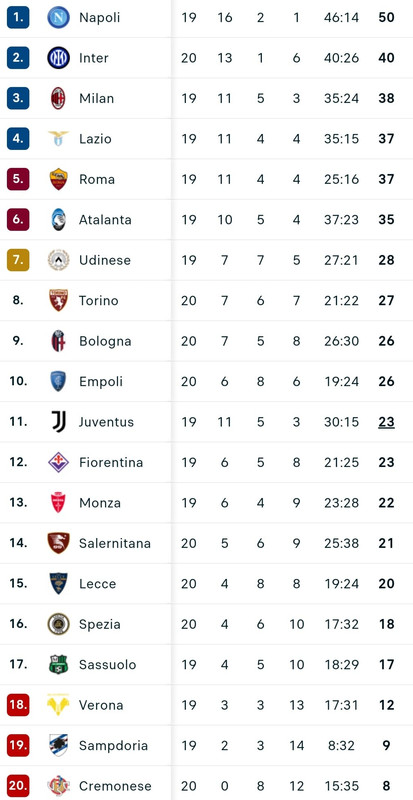Click the Napoli club crest
The width and height of the screenshot is (413, 800).
pos(58,17)
